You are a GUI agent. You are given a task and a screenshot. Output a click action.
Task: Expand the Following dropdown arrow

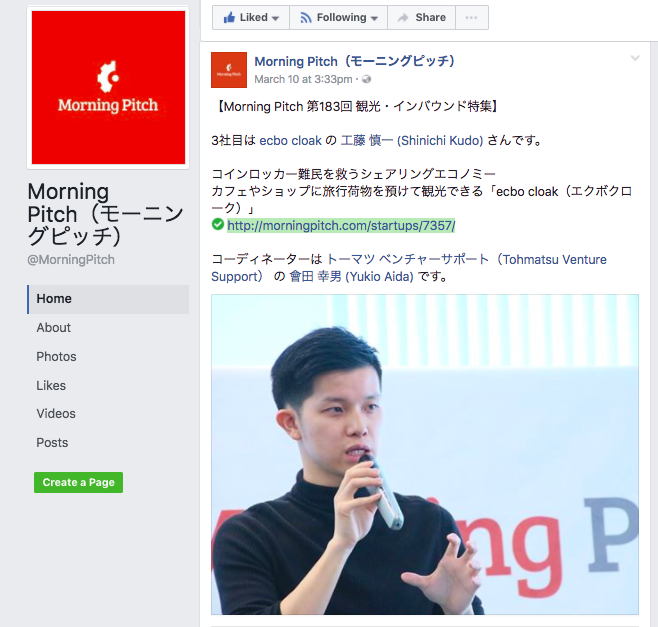[374, 18]
